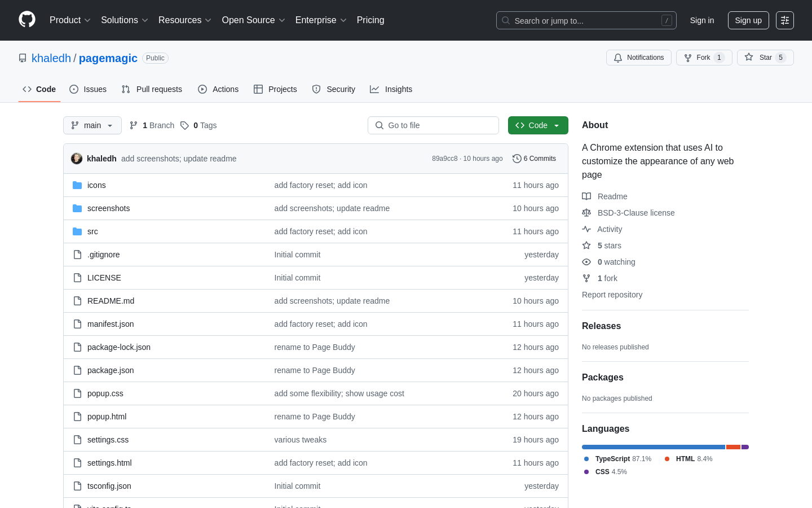Open the khaledh owner link

pos(51,58)
